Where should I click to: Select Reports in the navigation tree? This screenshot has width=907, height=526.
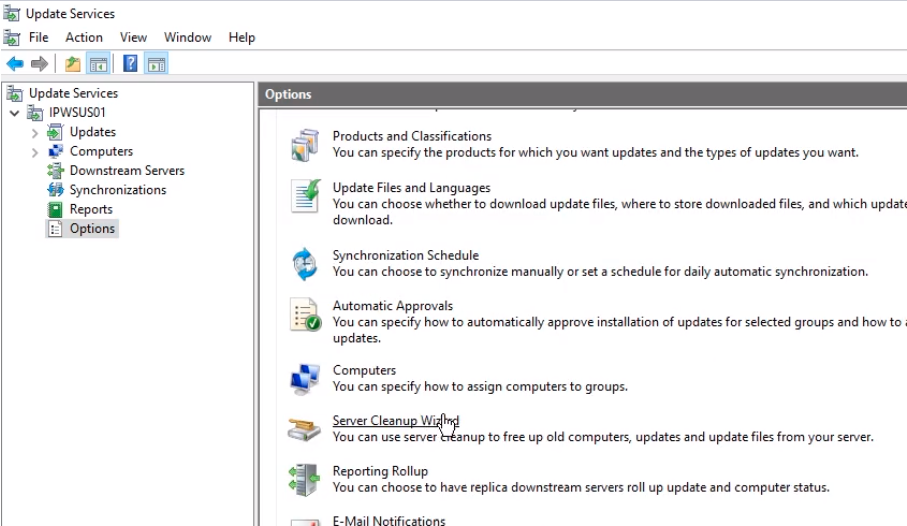point(91,209)
